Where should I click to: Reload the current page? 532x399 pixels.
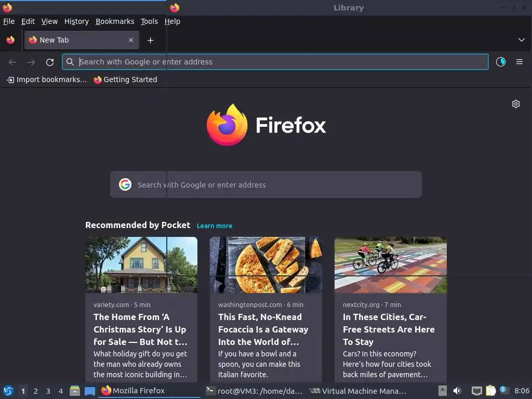(x=50, y=62)
